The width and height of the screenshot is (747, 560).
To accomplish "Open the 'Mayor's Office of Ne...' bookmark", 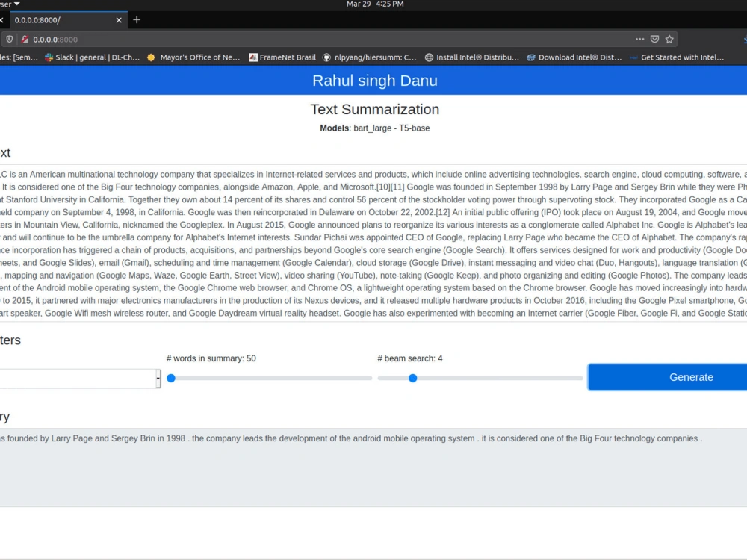I will [x=193, y=57].
